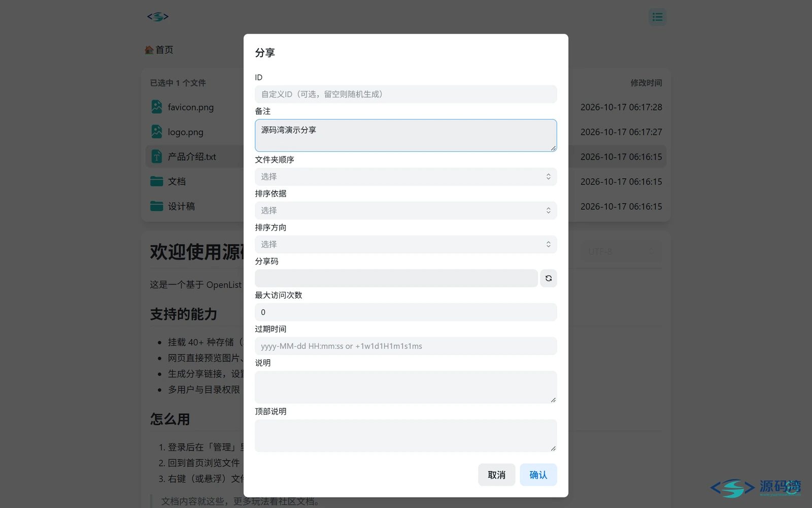Click the 文档 folder icon
Viewport: 812px width, 508px height.
(x=157, y=181)
